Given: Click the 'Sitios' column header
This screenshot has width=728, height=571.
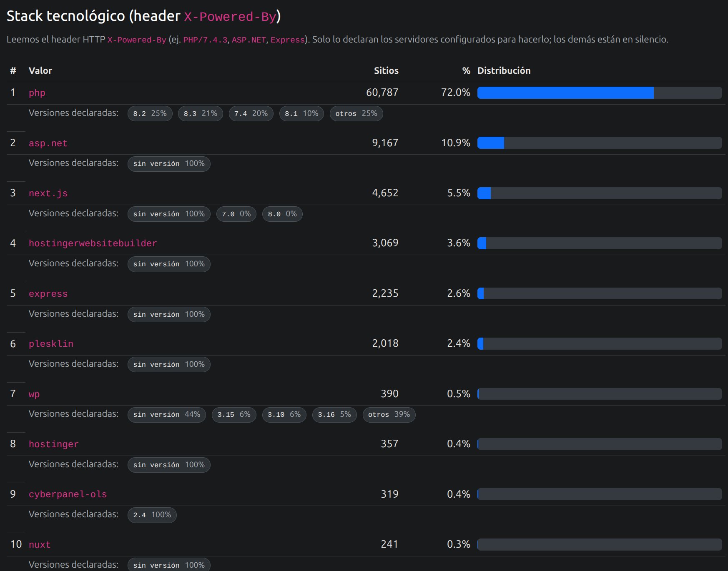Looking at the screenshot, I should (x=386, y=70).
